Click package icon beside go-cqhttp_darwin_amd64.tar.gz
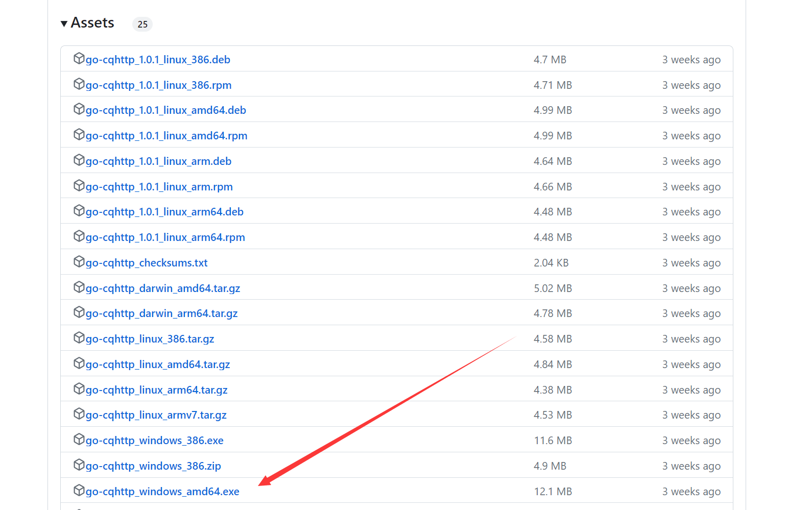This screenshot has width=812, height=510. [79, 287]
